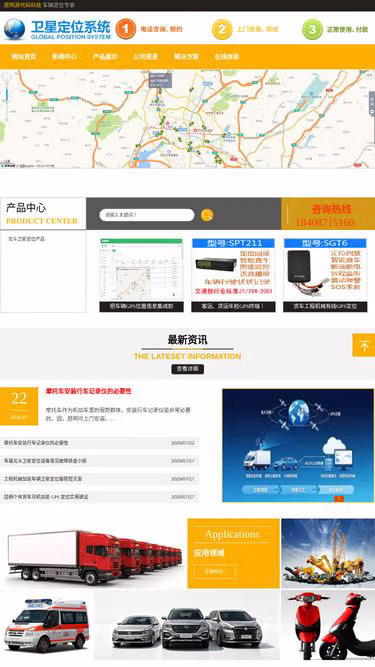Click caption 货车工程机械有线GPS定位

325,306
